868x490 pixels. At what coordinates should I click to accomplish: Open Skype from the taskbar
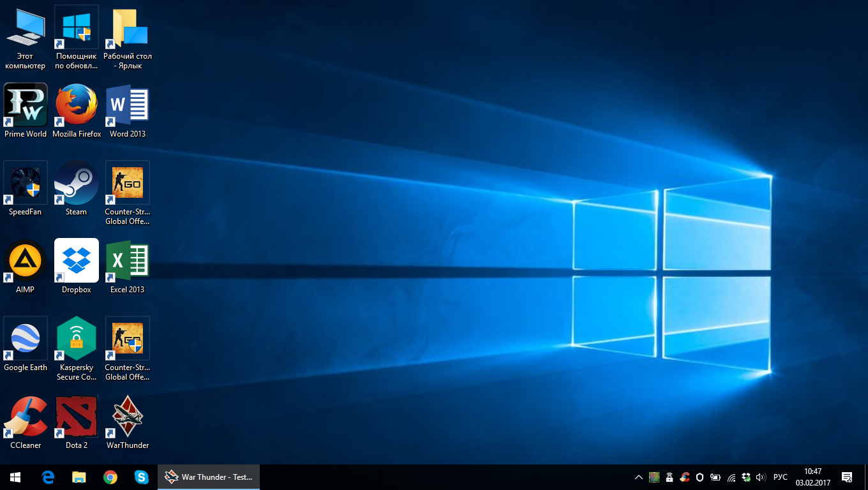pyautogui.click(x=142, y=477)
